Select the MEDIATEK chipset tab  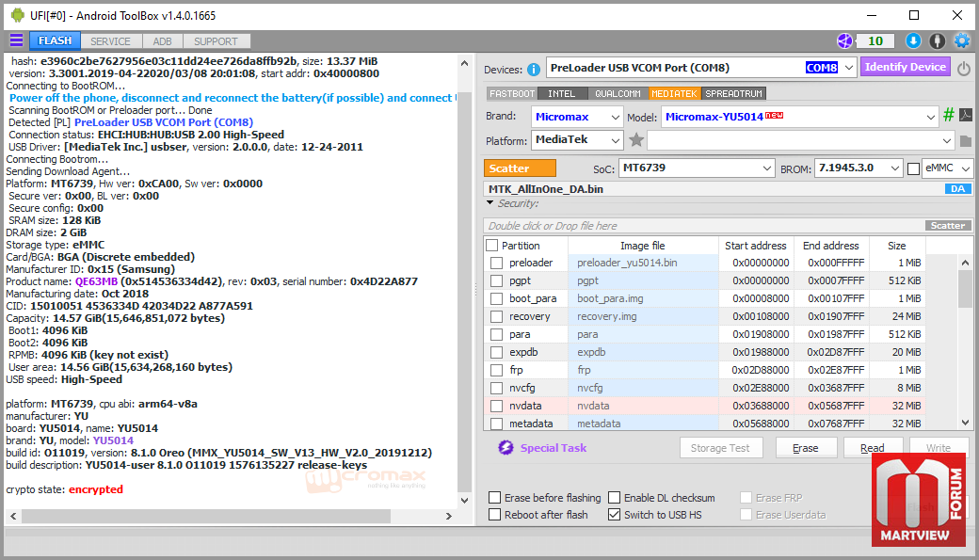click(674, 93)
